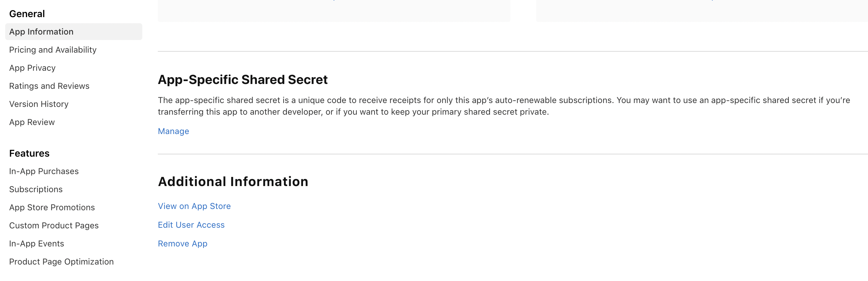Click the Additional Information heading

[x=233, y=182]
